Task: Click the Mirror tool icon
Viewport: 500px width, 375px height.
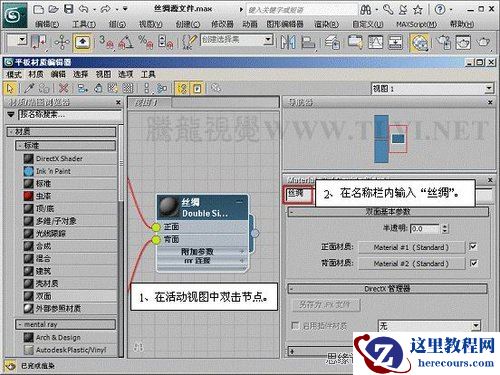Action: [288, 42]
